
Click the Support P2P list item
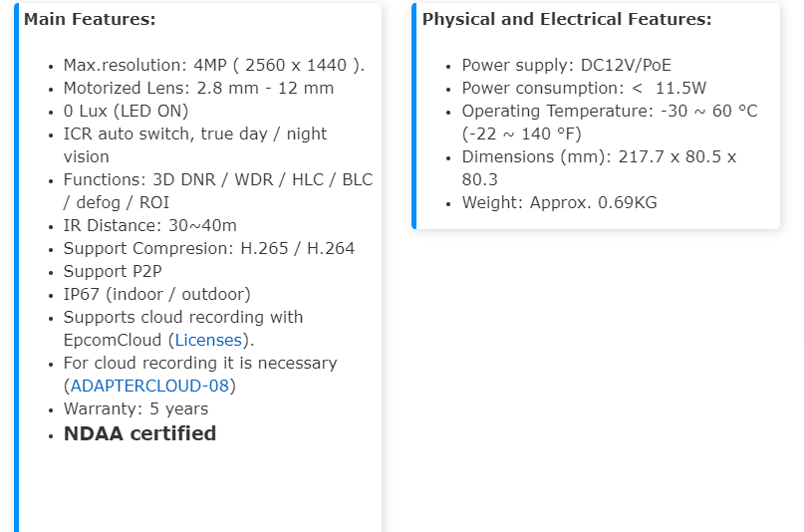pos(113,271)
